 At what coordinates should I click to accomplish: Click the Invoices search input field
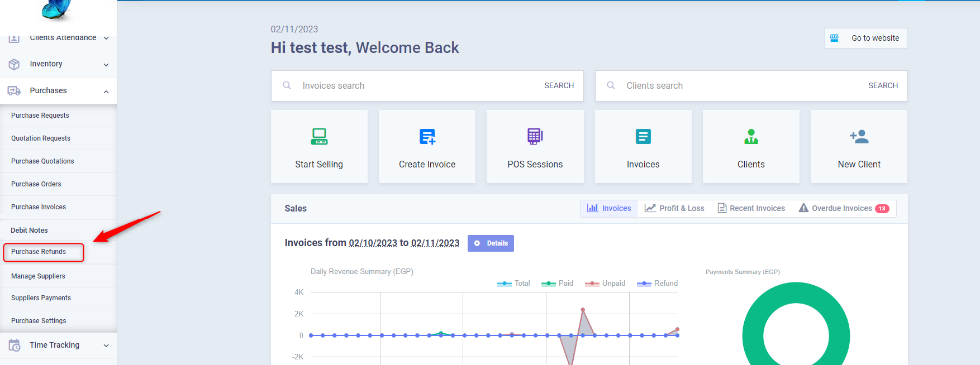[x=413, y=86]
